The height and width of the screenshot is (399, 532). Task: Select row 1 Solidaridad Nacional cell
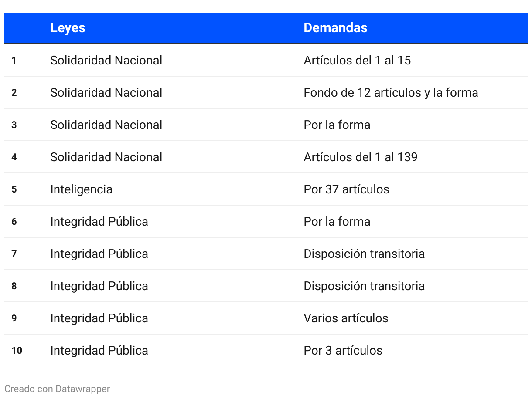coord(106,60)
